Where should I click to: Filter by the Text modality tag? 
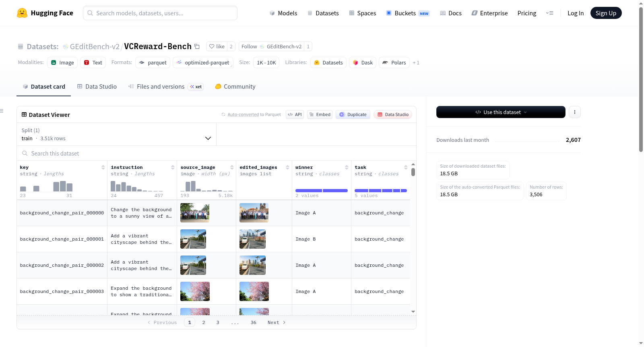93,62
